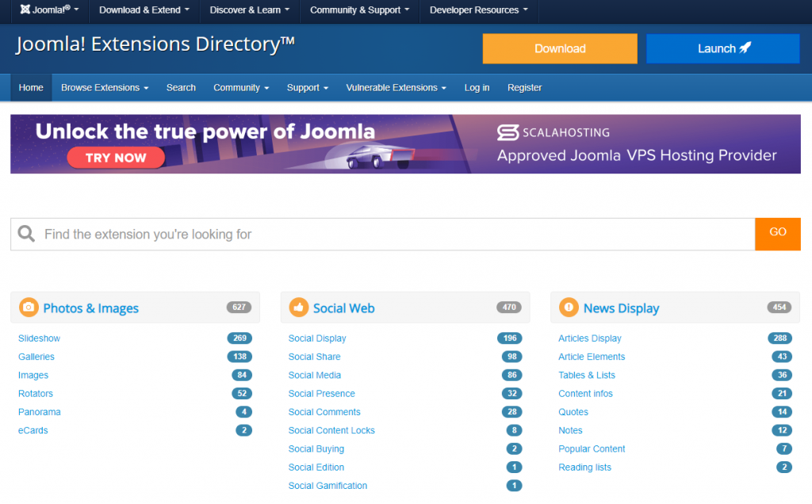The width and height of the screenshot is (812, 504).
Task: Select Log in from navigation
Action: (477, 87)
